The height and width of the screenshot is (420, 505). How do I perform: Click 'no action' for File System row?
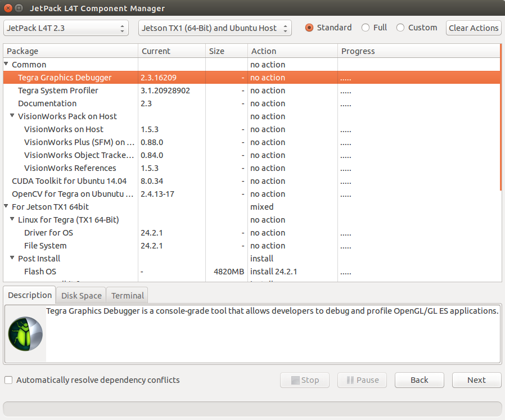coord(268,246)
